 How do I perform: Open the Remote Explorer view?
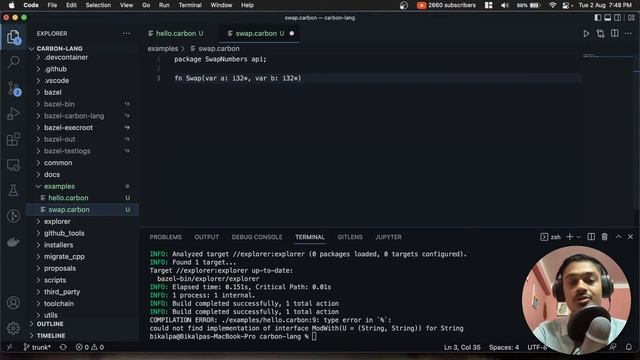(13, 165)
